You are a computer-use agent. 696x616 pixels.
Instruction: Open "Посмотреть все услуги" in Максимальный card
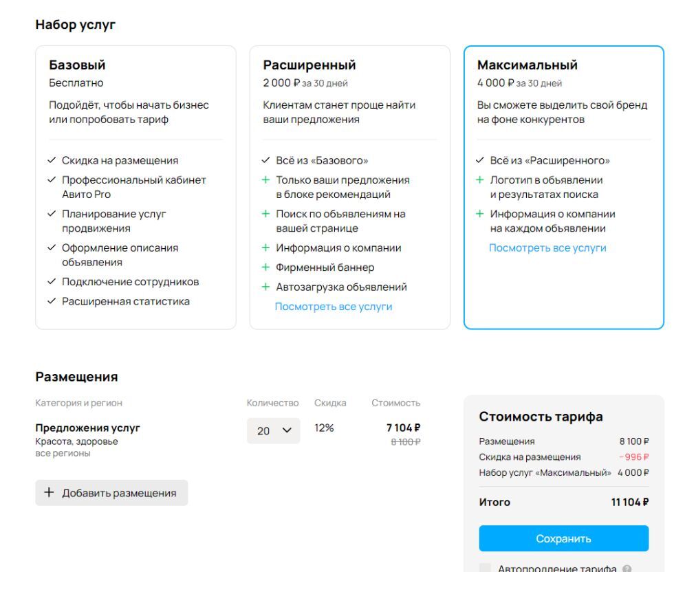pos(547,248)
